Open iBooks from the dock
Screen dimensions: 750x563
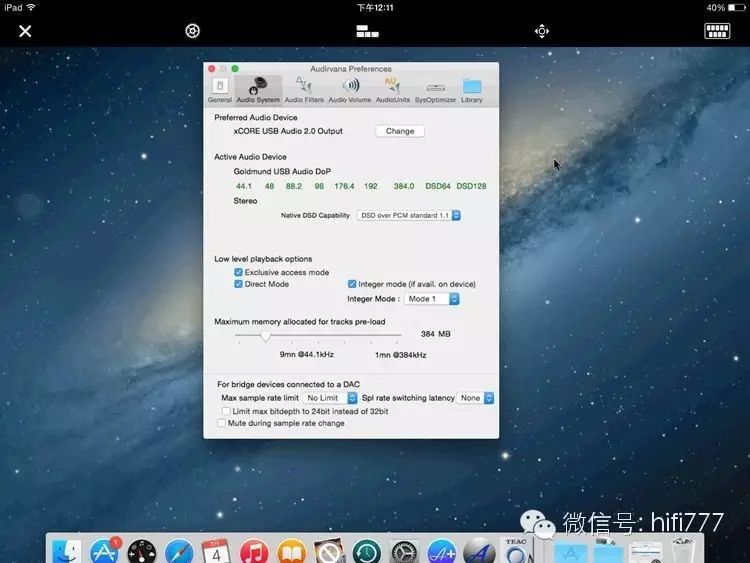[291, 551]
